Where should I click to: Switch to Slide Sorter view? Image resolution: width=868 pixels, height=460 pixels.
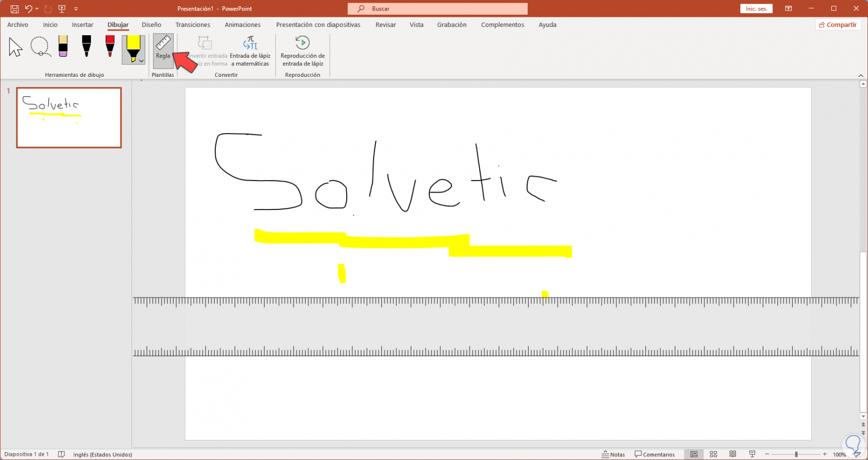coord(713,454)
